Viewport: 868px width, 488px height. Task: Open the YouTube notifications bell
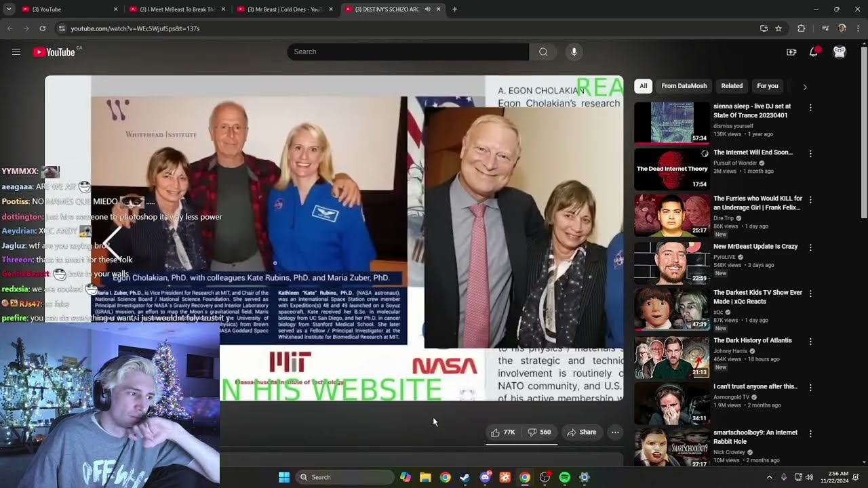pos(814,52)
